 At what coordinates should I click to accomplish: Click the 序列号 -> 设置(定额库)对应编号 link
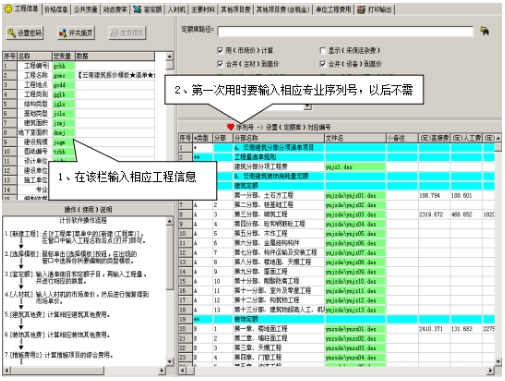pyautogui.click(x=283, y=127)
